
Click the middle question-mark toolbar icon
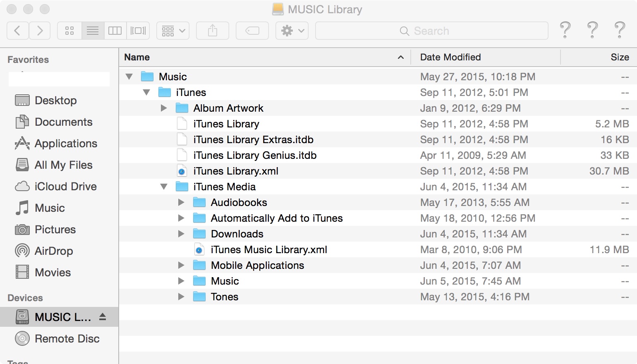[x=592, y=30]
